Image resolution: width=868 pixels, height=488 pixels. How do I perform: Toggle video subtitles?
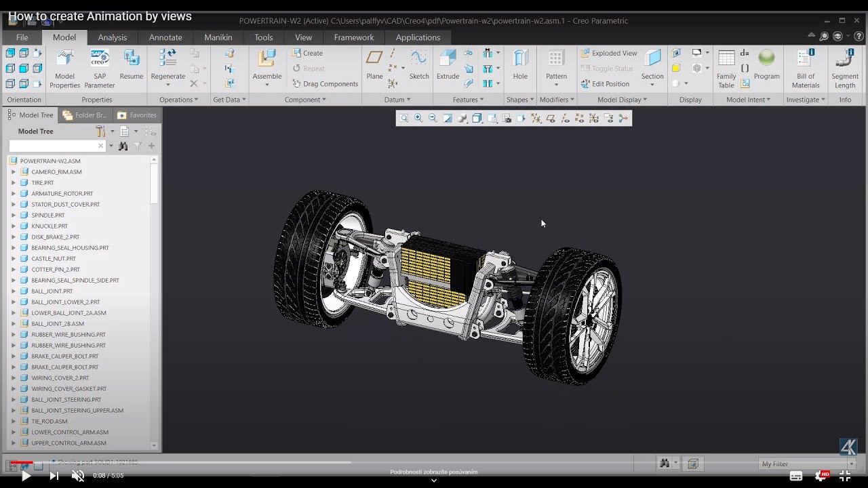[796, 476]
